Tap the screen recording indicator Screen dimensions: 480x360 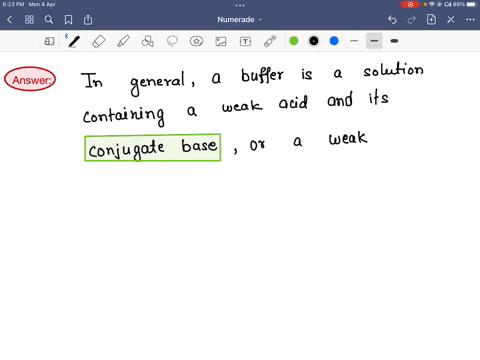pyautogui.click(x=410, y=5)
